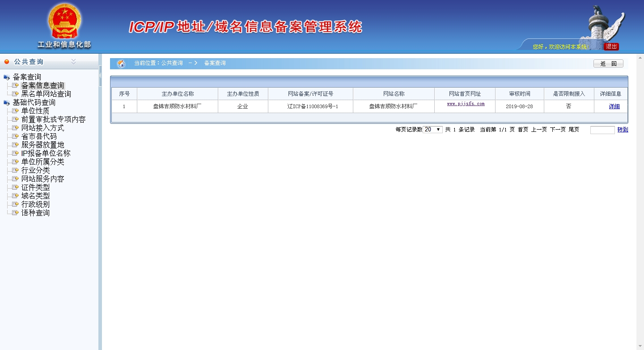Click the home icon in breadcrumb bar

pyautogui.click(x=121, y=63)
